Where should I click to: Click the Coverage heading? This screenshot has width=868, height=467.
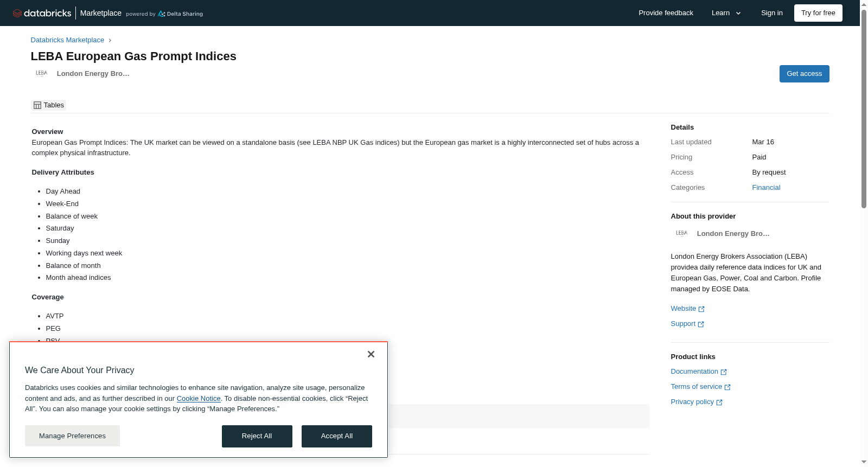48,297
